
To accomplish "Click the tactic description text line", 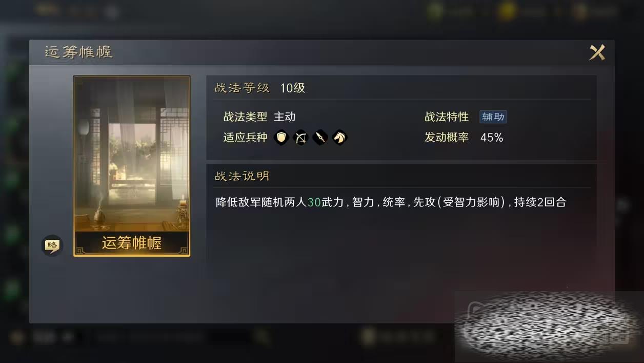I will 391,202.
